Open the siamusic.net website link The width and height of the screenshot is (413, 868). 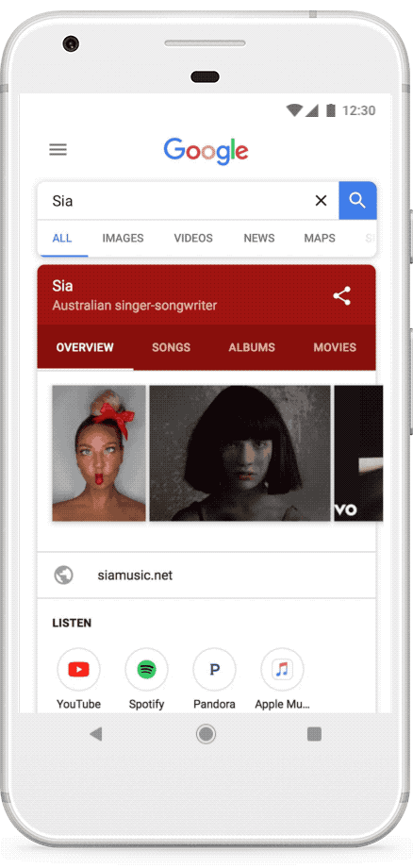(136, 576)
